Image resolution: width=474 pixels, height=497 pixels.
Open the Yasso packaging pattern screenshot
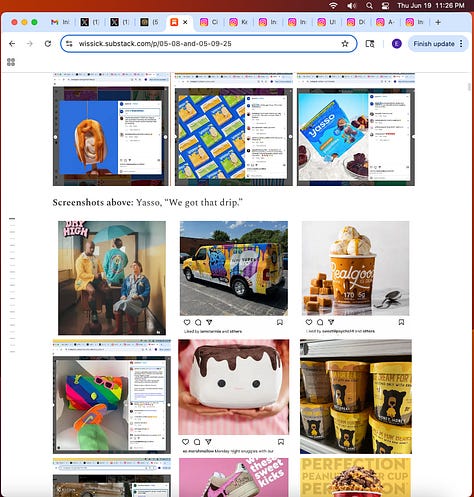[x=234, y=129]
